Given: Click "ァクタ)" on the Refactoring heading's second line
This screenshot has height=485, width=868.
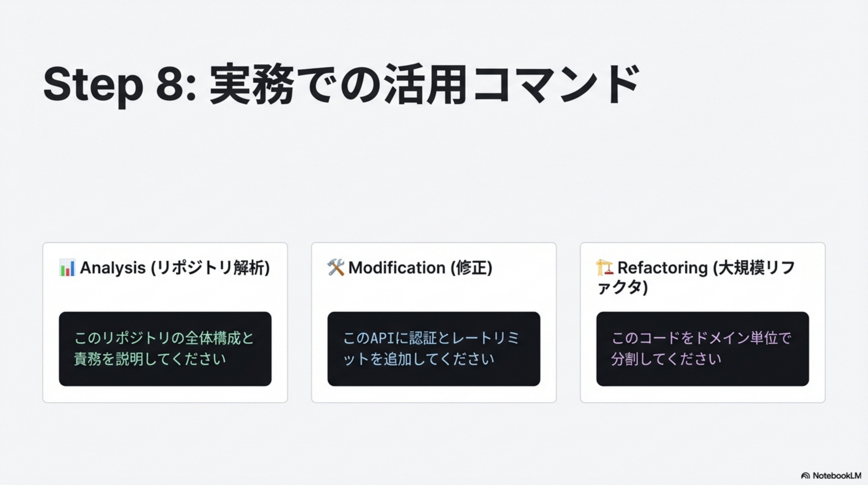Looking at the screenshot, I should click(x=622, y=288).
